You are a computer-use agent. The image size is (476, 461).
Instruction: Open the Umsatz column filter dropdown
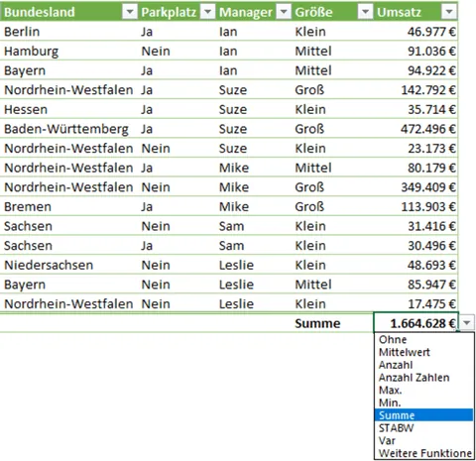tap(449, 12)
